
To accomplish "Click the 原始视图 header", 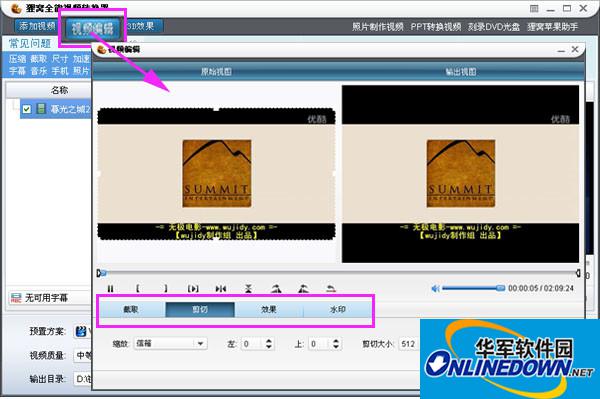I will tap(216, 72).
